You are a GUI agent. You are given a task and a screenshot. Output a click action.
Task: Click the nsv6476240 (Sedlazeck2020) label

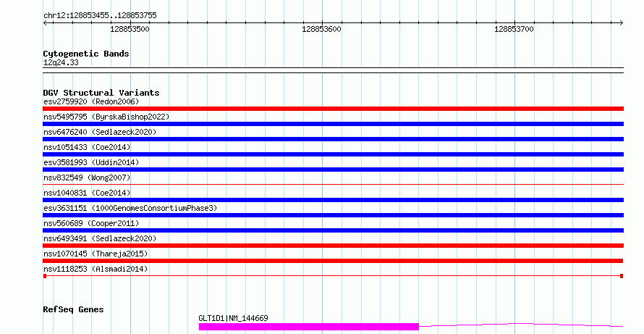100,132
